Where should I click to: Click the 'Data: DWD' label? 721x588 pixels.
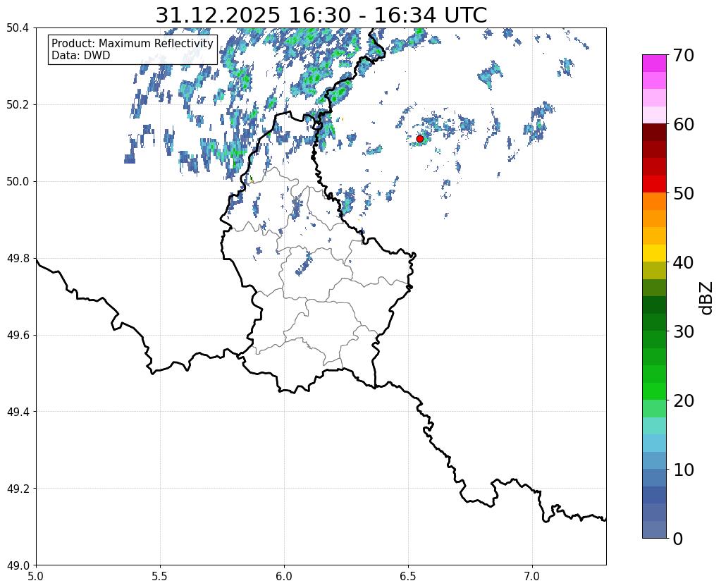click(80, 55)
